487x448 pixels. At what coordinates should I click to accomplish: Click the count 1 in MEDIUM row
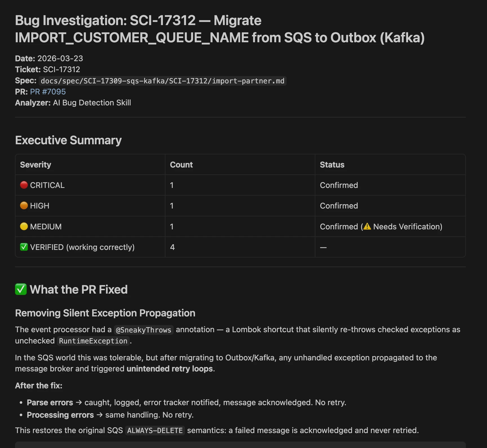coord(172,227)
